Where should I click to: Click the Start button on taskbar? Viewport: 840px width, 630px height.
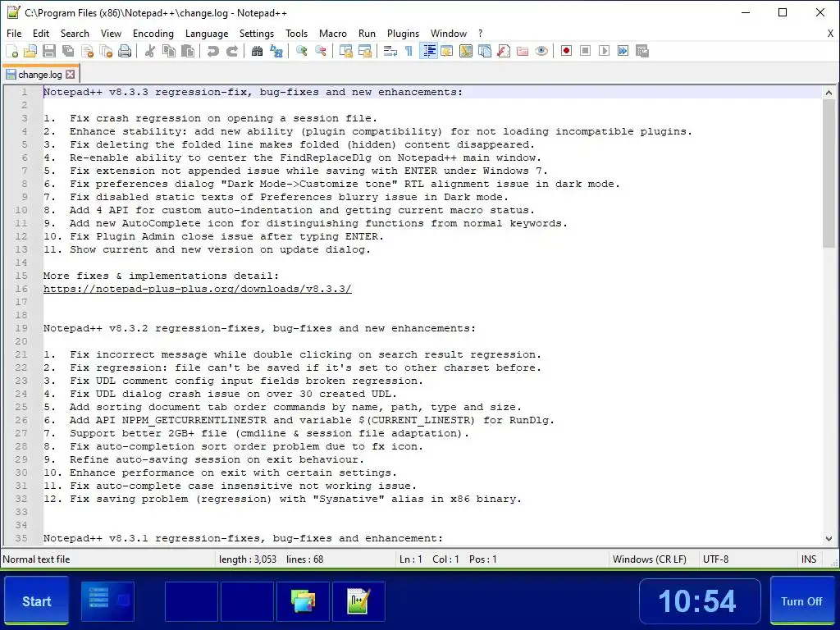point(36,601)
